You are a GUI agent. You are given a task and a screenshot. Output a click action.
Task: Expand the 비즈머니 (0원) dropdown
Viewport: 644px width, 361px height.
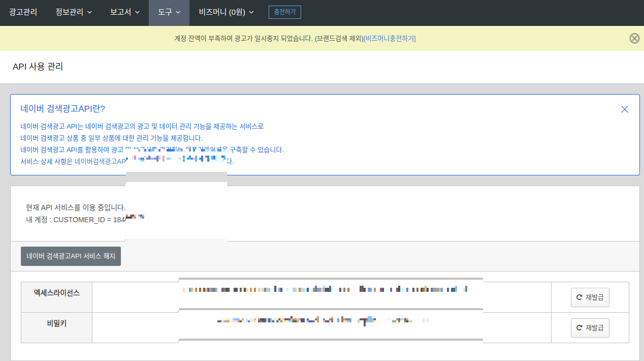pos(227,12)
